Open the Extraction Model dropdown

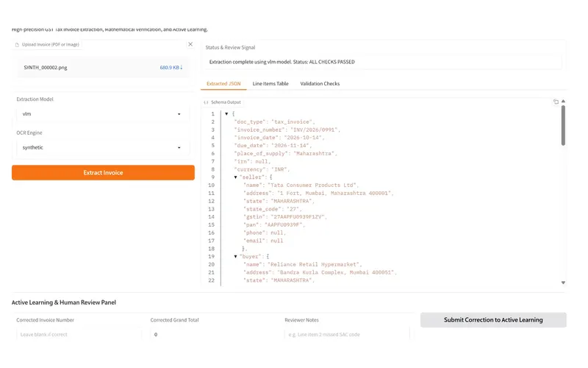pos(103,114)
